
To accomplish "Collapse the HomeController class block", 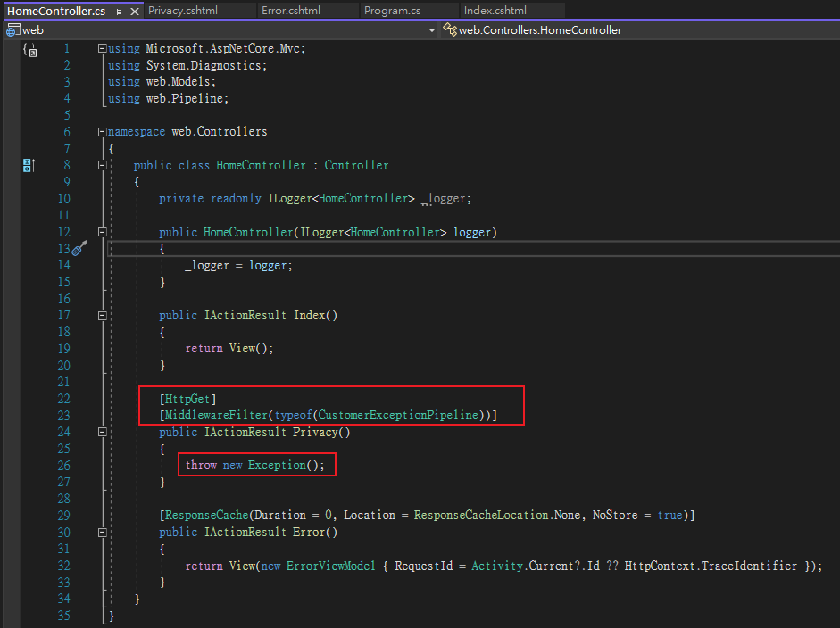I will [x=103, y=165].
